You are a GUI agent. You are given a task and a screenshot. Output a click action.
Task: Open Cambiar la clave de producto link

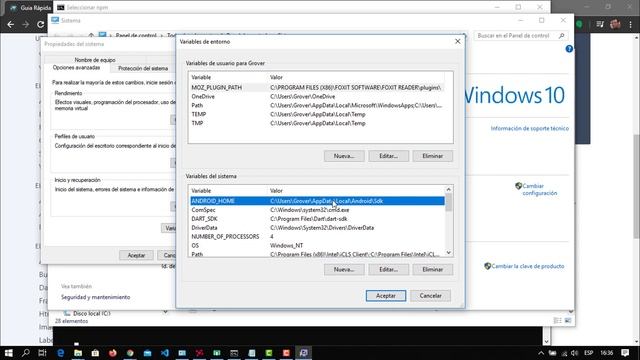tap(527, 266)
